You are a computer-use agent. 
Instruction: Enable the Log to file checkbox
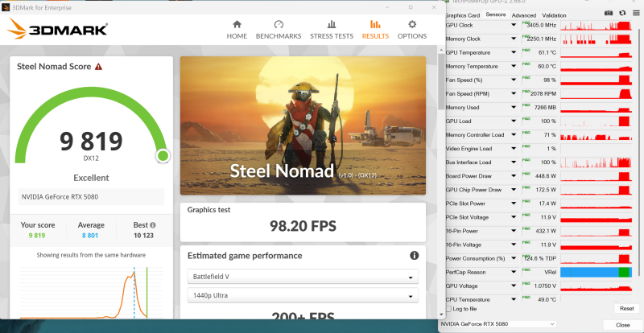448,309
